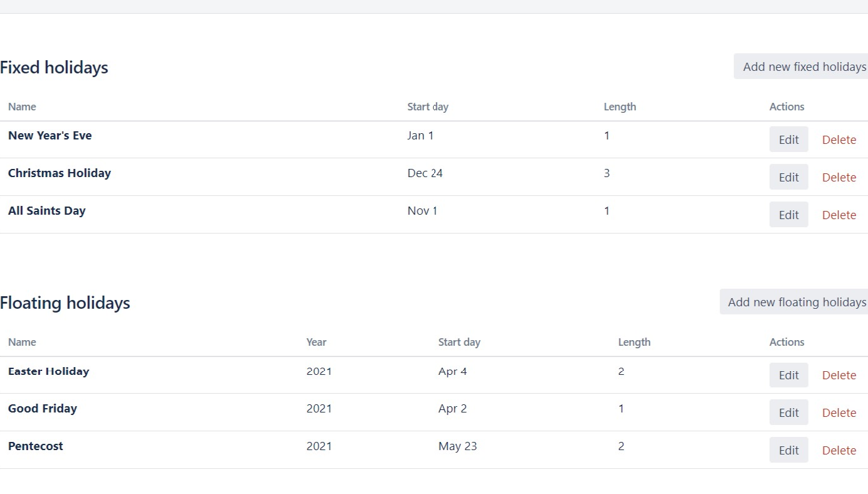Click Add new floating holidays button
The image size is (868, 494).
pos(795,302)
